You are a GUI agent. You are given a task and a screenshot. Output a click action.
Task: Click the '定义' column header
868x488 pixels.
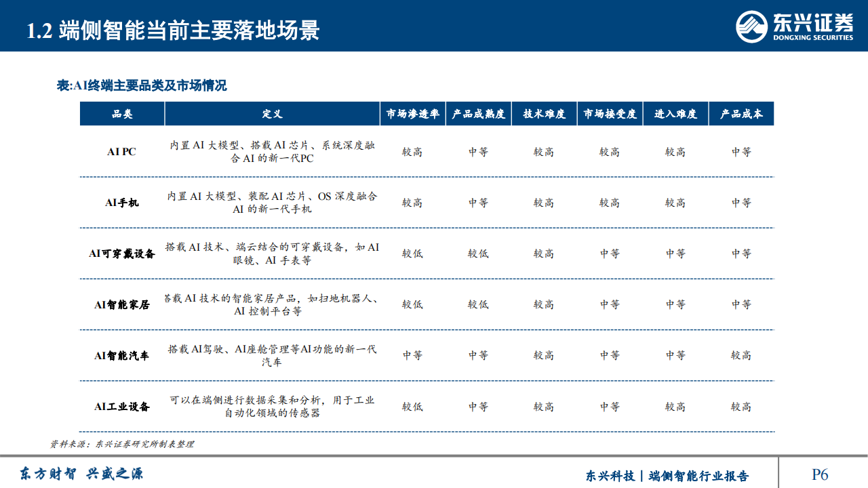tap(272, 114)
